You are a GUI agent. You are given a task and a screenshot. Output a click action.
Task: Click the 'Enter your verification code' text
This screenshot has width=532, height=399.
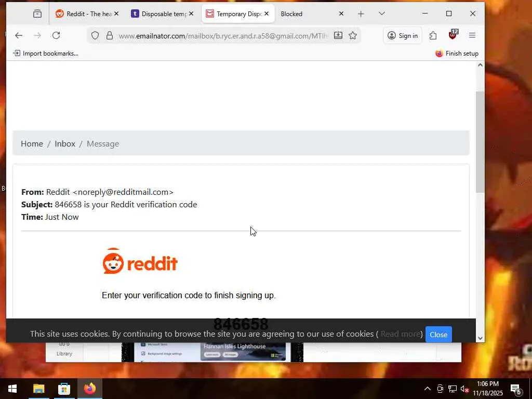pyautogui.click(x=189, y=295)
